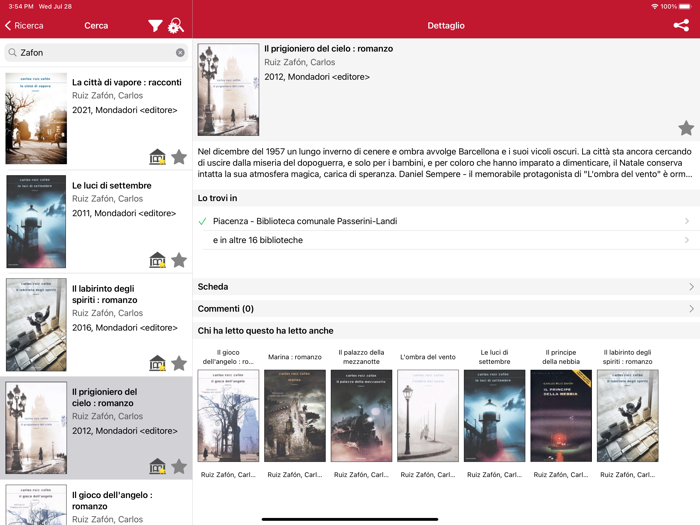Screen dimensions: 700x525
Task: Open recommended Il principe della nebbia cover
Action: pos(561,416)
